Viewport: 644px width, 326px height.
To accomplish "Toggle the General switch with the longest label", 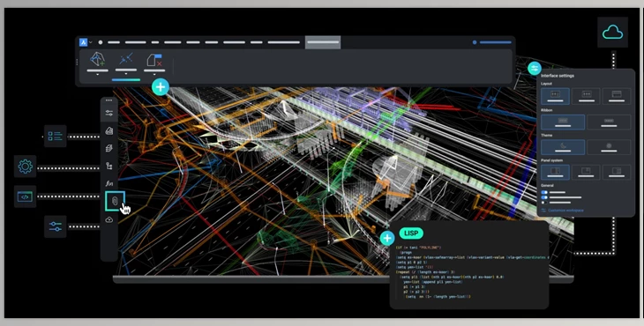I will [544, 197].
